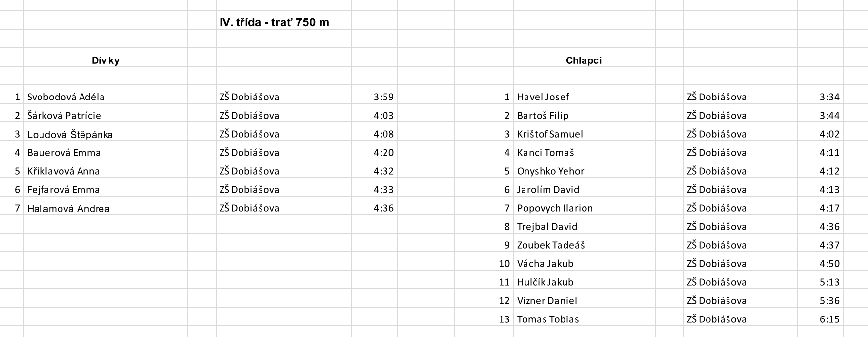The width and height of the screenshot is (868, 337).
Task: Click Havel Josef's winning time 3:34
Action: (829, 97)
